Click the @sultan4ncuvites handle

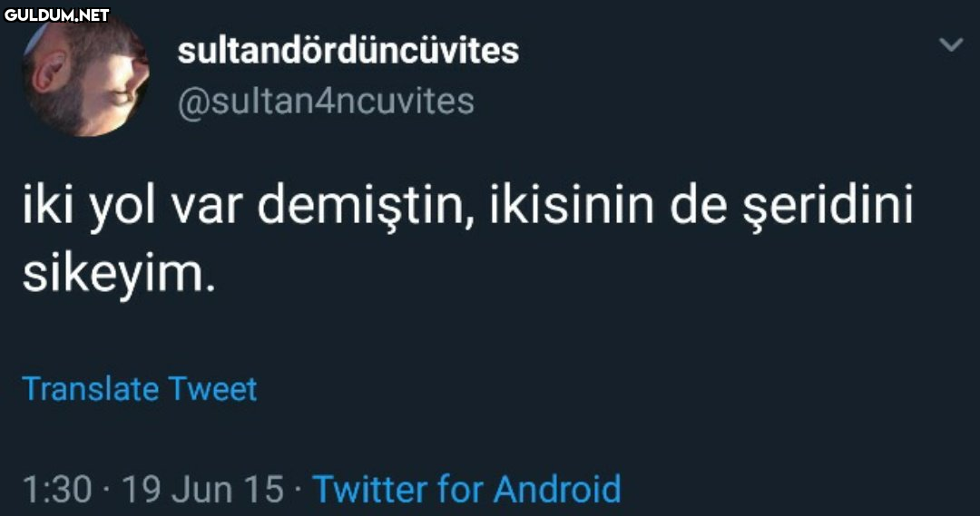point(326,102)
